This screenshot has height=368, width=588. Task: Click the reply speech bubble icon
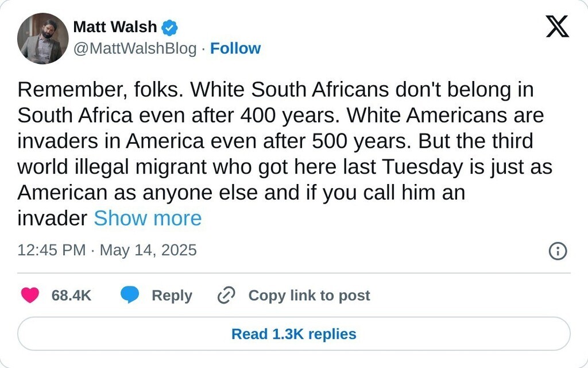pyautogui.click(x=130, y=296)
